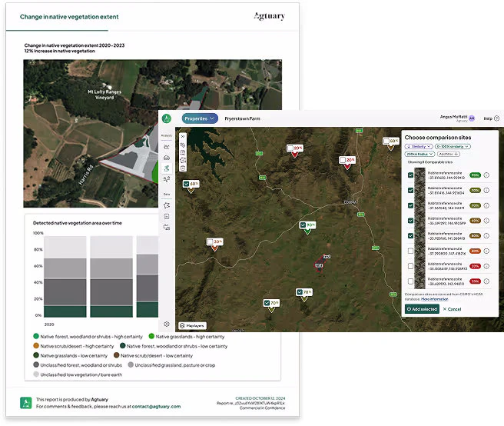Show info for site -36.629193, 143.94011
The width and height of the screenshot is (504, 426).
tap(486, 281)
